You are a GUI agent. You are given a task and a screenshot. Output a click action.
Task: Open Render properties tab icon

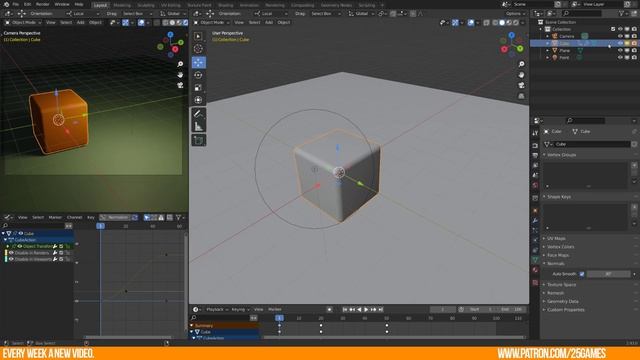[535, 145]
